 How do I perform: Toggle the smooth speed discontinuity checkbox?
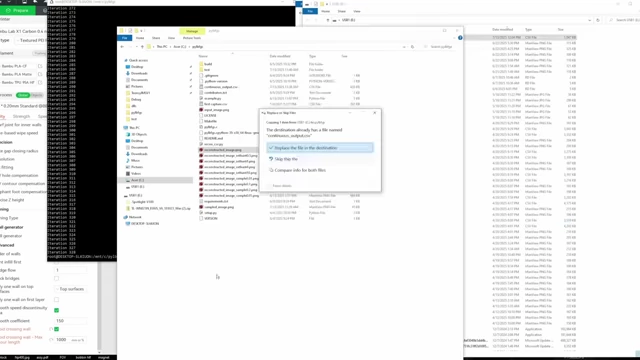click(56, 310)
